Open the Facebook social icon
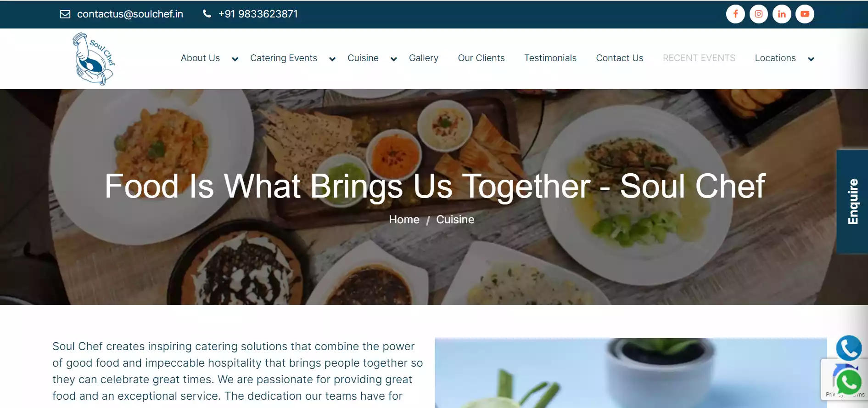Image resolution: width=868 pixels, height=408 pixels. point(735,14)
